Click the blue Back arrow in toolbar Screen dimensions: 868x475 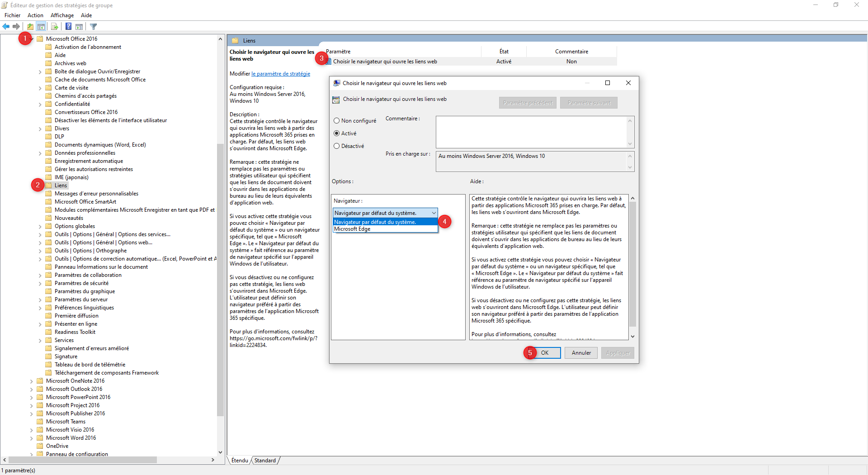point(6,27)
